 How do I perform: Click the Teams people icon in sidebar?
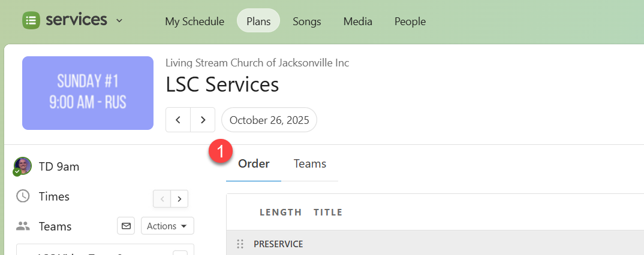click(x=23, y=226)
